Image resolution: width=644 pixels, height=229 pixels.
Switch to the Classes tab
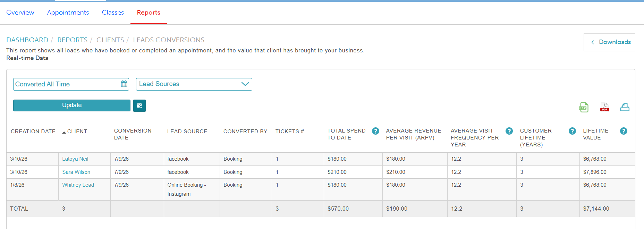coord(113,12)
